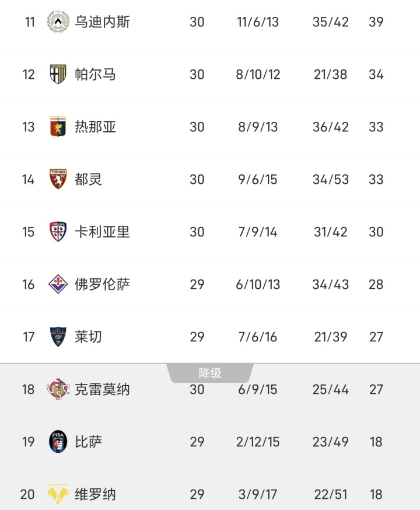Image resolution: width=420 pixels, height=510 pixels.
Task: Tap the Verona yellow crest
Action: (x=58, y=494)
